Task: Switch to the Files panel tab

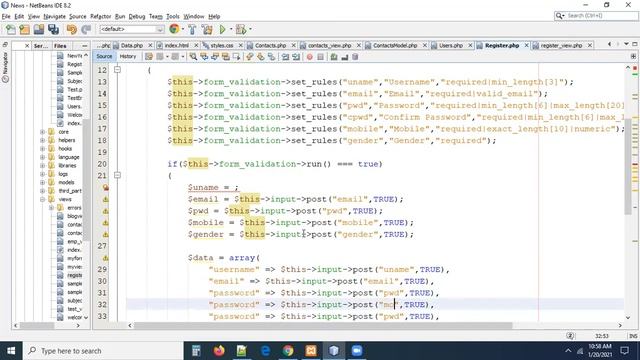Action: [x=60, y=46]
